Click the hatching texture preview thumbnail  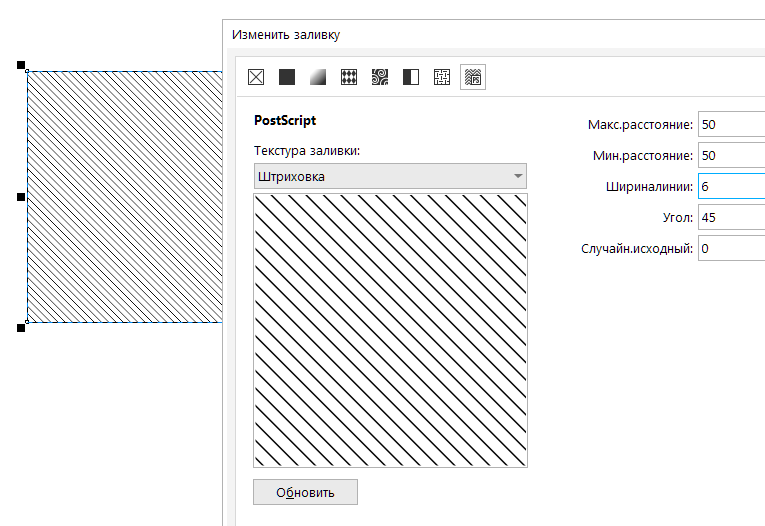click(x=390, y=330)
